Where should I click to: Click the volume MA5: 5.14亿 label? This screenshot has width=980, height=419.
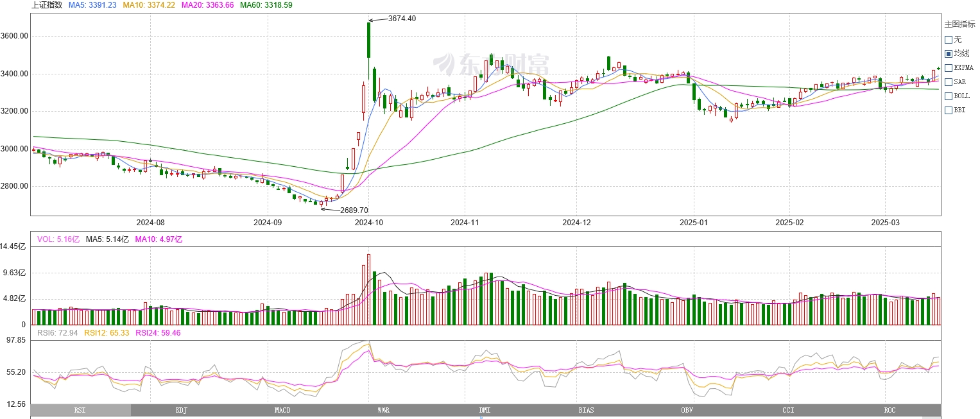(x=107, y=239)
